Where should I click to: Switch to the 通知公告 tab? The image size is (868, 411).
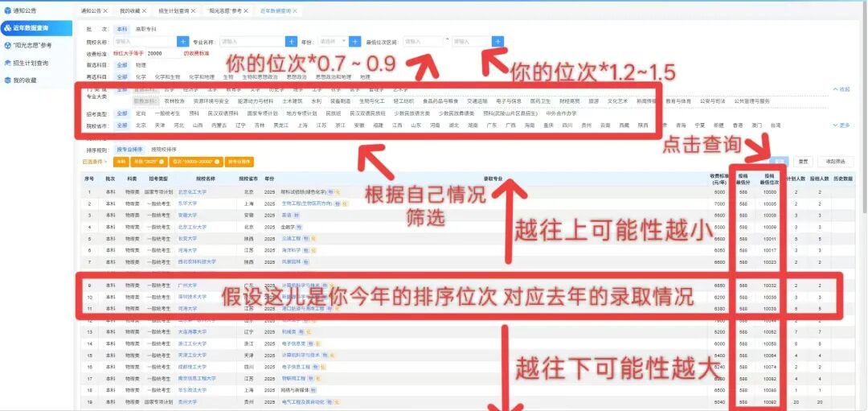click(x=91, y=11)
